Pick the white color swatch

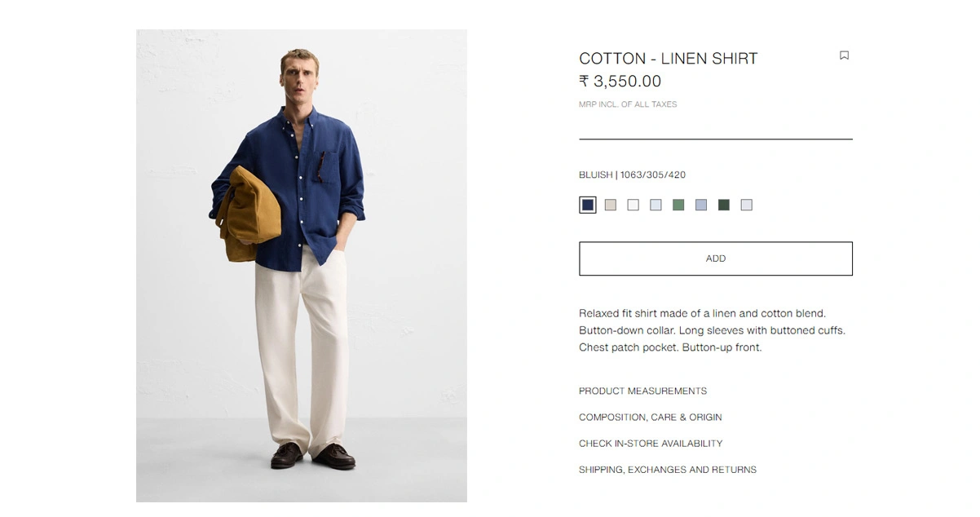coord(633,205)
